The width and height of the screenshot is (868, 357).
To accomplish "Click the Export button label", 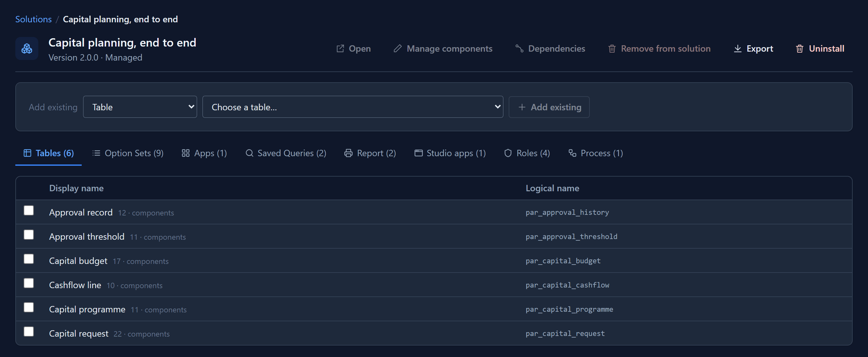I will 759,49.
